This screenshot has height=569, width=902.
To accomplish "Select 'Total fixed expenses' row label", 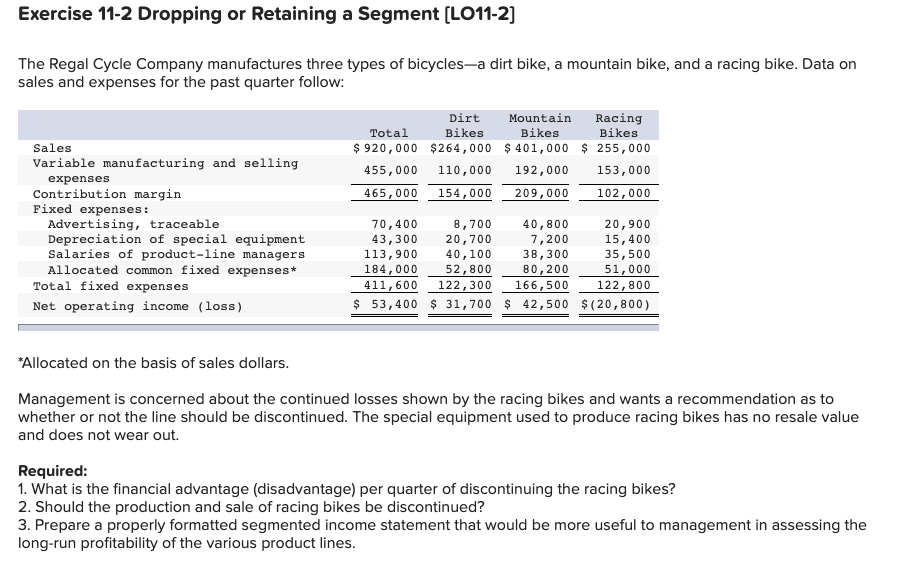I will (110, 287).
